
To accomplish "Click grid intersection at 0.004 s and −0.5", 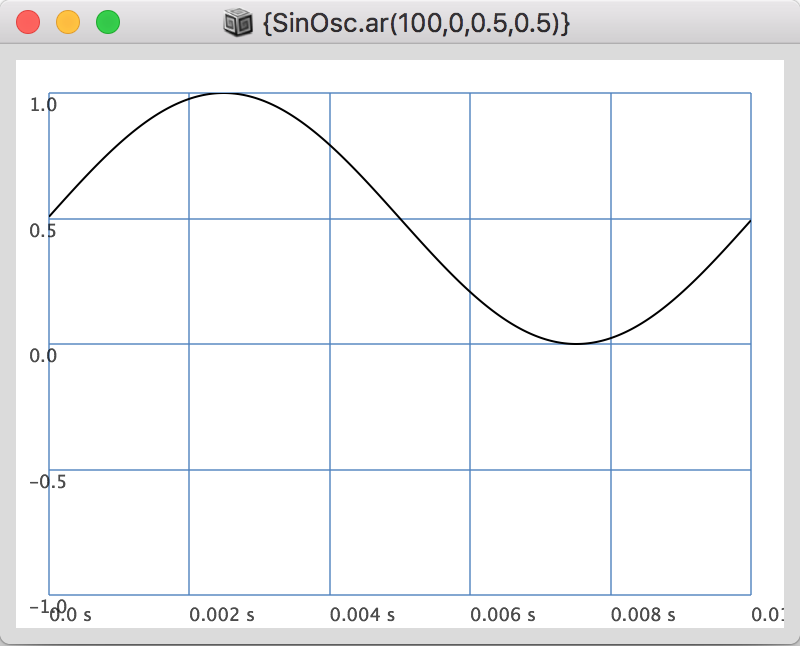I will click(x=330, y=470).
